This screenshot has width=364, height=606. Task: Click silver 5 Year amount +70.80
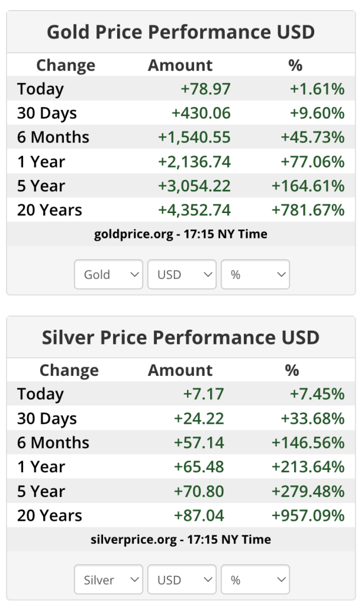[199, 492]
